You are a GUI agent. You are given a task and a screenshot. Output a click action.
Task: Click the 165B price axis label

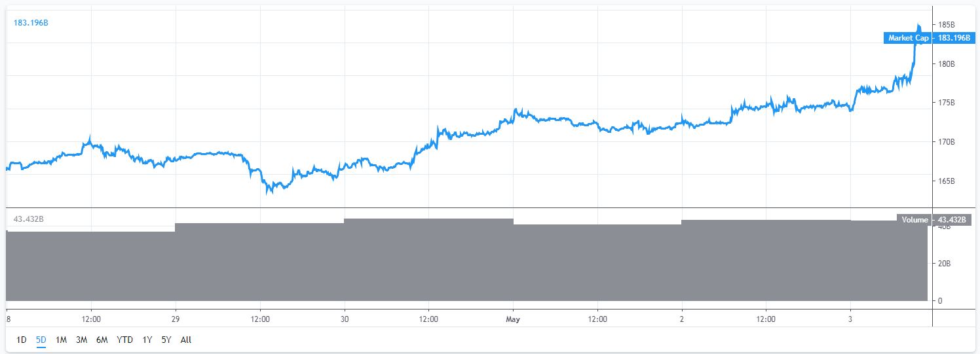pyautogui.click(x=945, y=181)
